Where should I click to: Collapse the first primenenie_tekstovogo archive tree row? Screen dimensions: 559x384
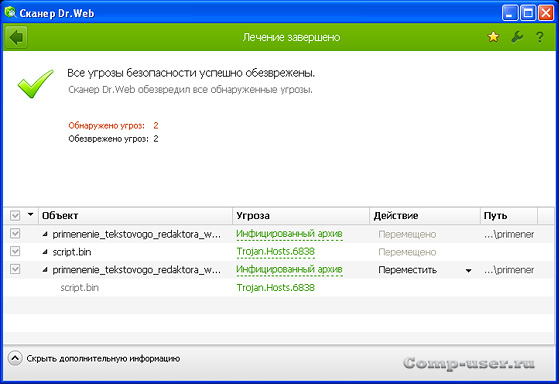coord(45,234)
